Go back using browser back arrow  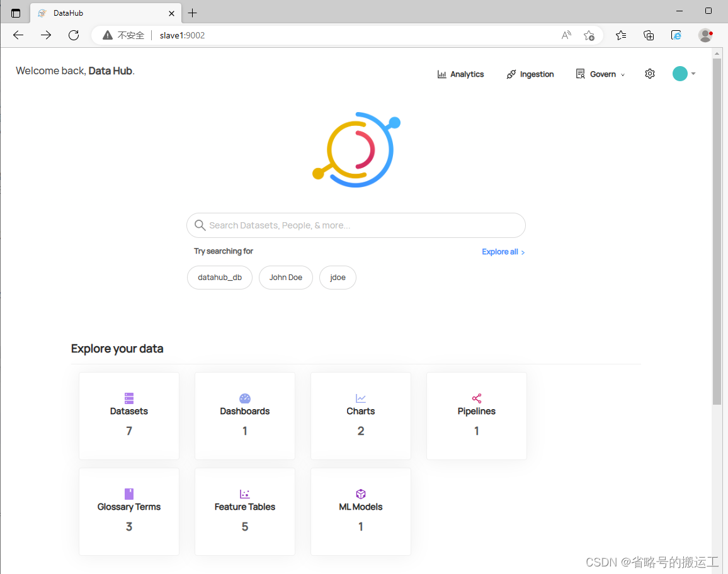click(18, 35)
